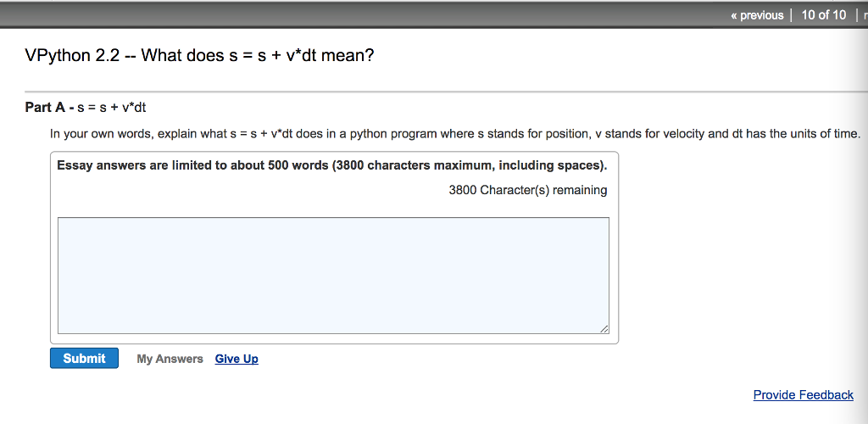This screenshot has height=424, width=868.
Task: Open the Provide Feedback link
Action: pos(803,395)
